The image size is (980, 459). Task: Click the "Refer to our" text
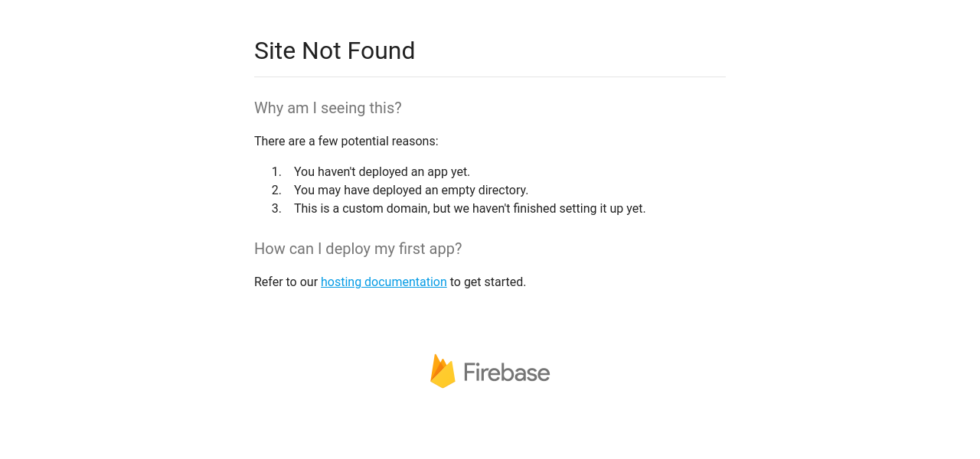[286, 282]
